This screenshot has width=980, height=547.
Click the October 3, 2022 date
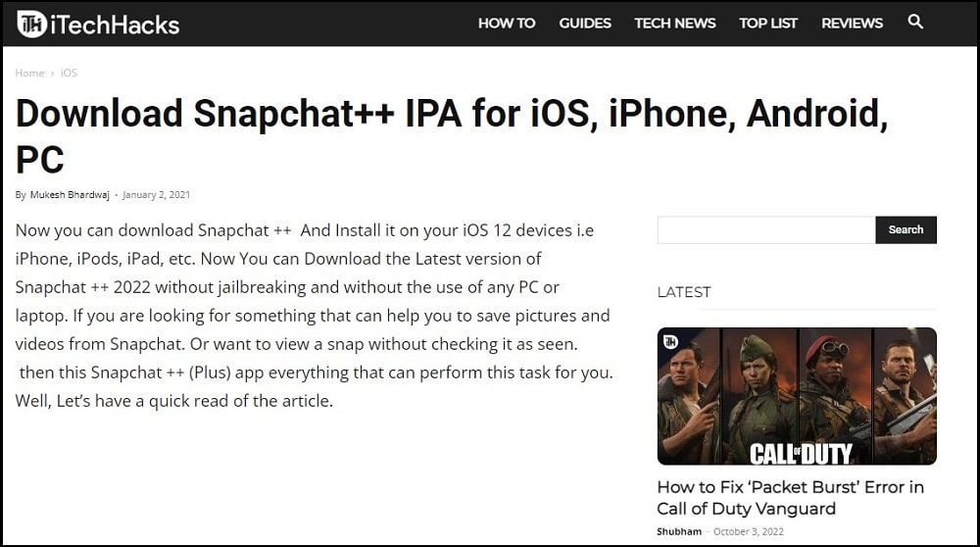(748, 532)
